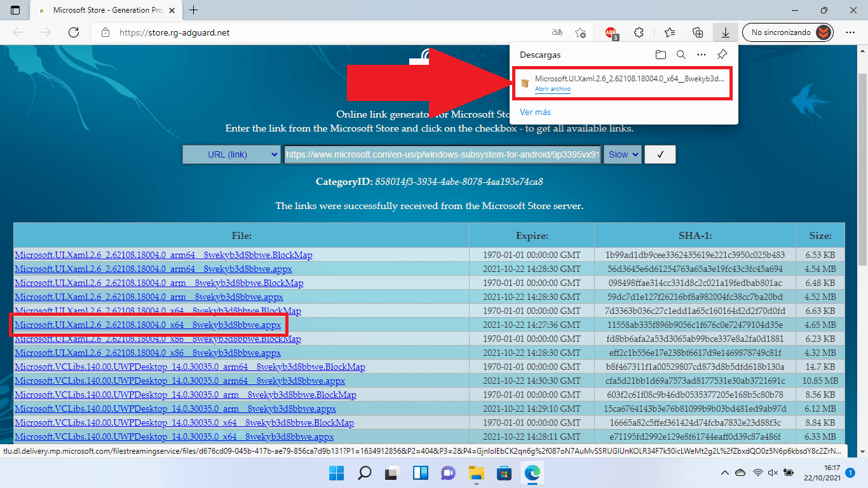Viewport: 868px width, 488px height.
Task: Download the Xaml arm appx link
Action: (x=149, y=297)
